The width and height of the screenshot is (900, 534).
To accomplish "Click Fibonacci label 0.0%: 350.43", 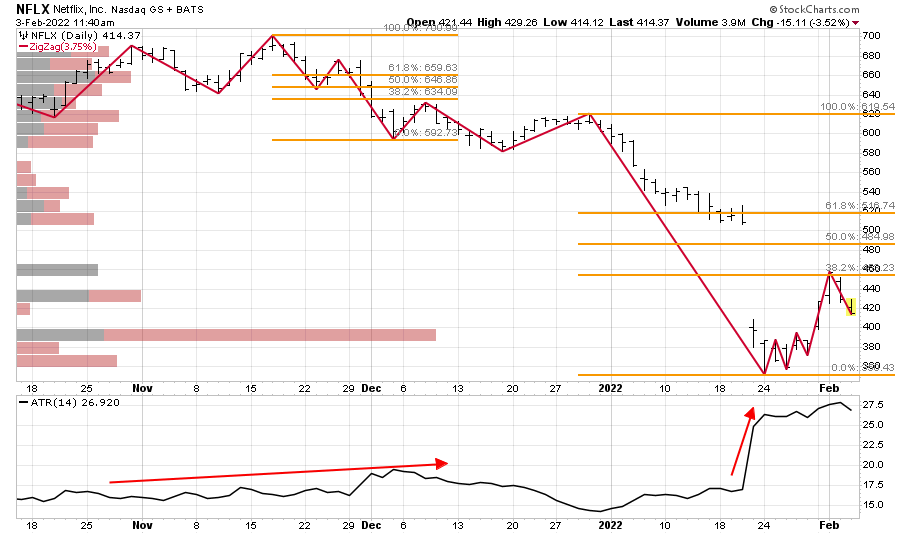I will coord(862,367).
